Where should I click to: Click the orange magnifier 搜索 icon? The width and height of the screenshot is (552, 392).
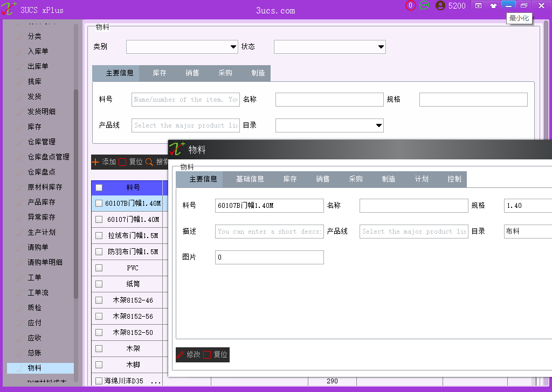149,162
